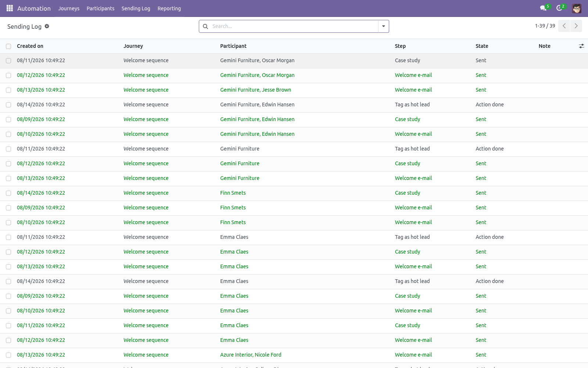Check the Nicole Ford row checkbox
This screenshot has height=368, width=588.
pos(8,355)
